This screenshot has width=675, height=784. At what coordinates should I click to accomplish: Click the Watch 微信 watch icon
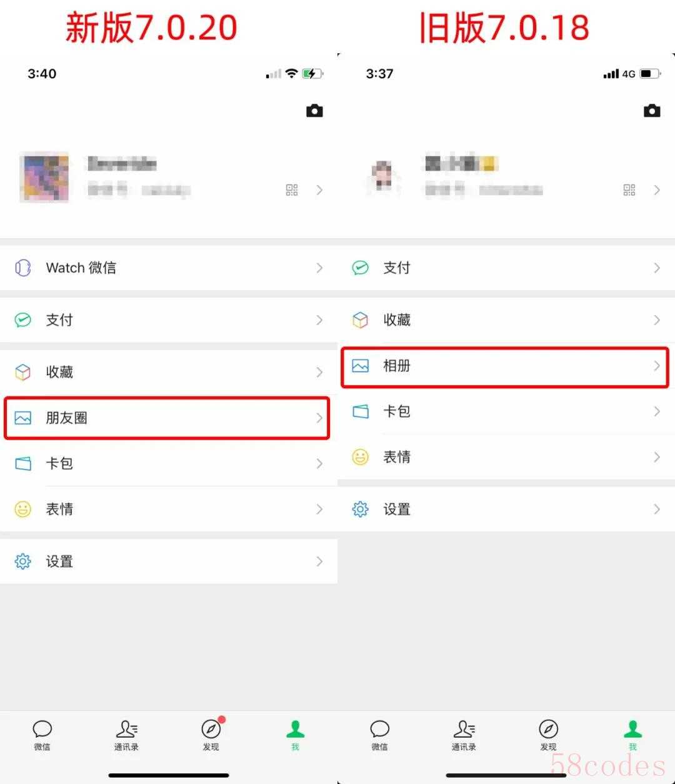[x=23, y=268]
